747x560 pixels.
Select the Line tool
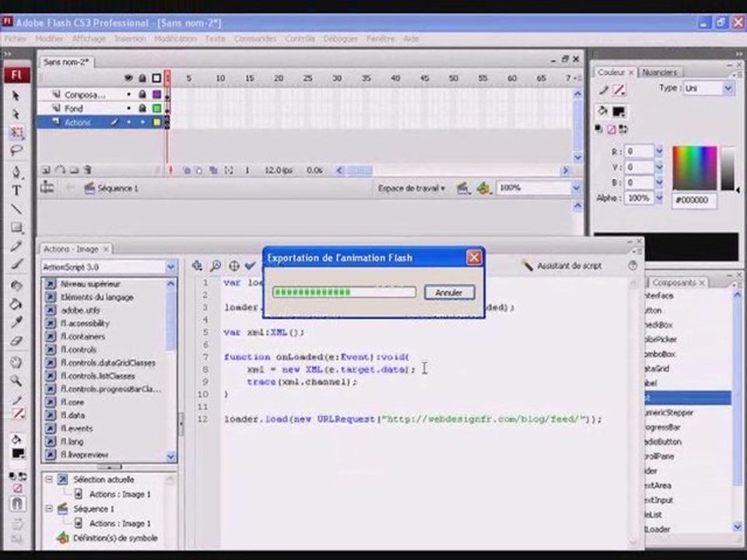[x=16, y=208]
